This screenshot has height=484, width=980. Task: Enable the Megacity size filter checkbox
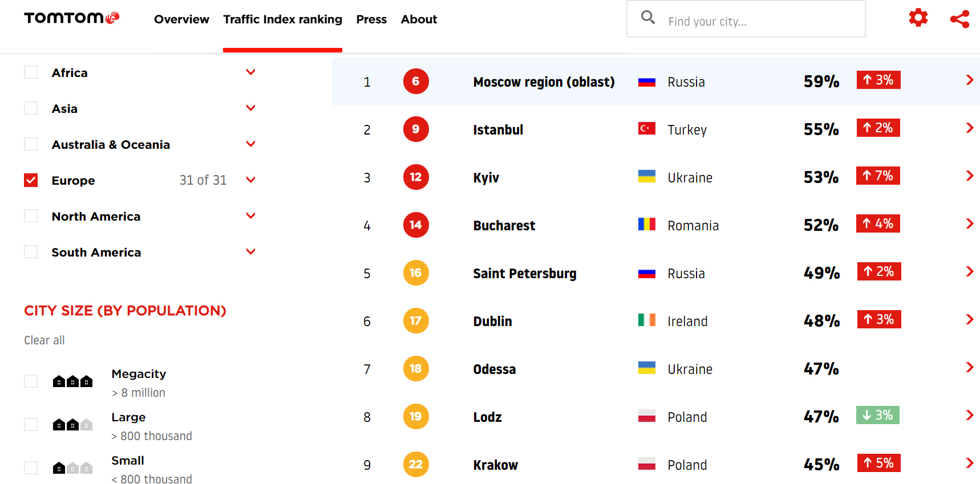coord(31,381)
